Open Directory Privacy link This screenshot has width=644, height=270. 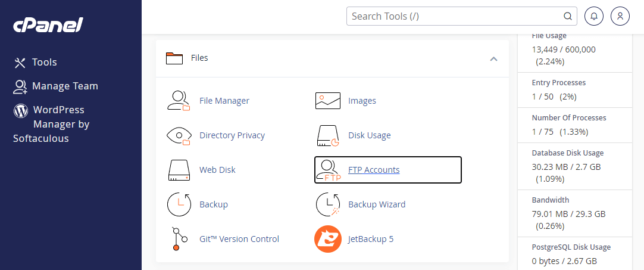232,135
